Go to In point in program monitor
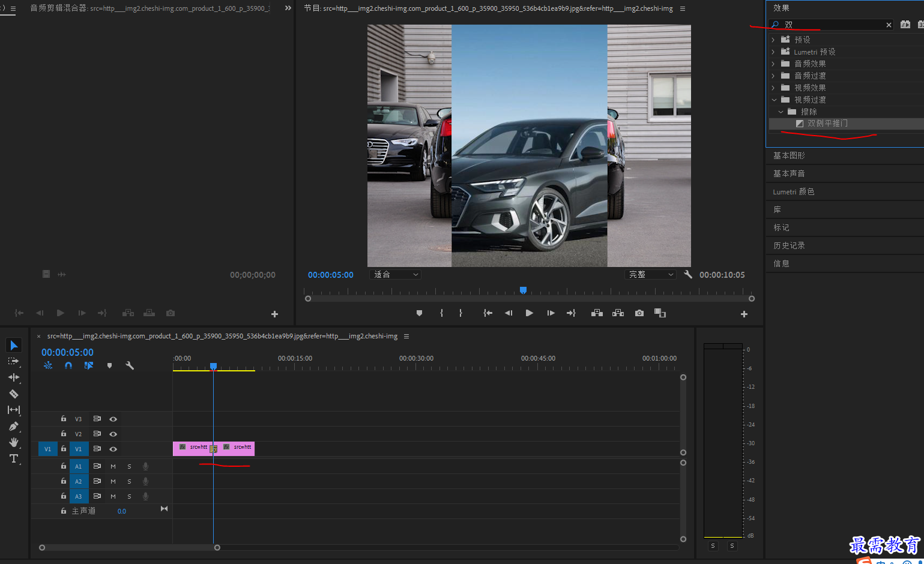The width and height of the screenshot is (924, 564). click(488, 313)
